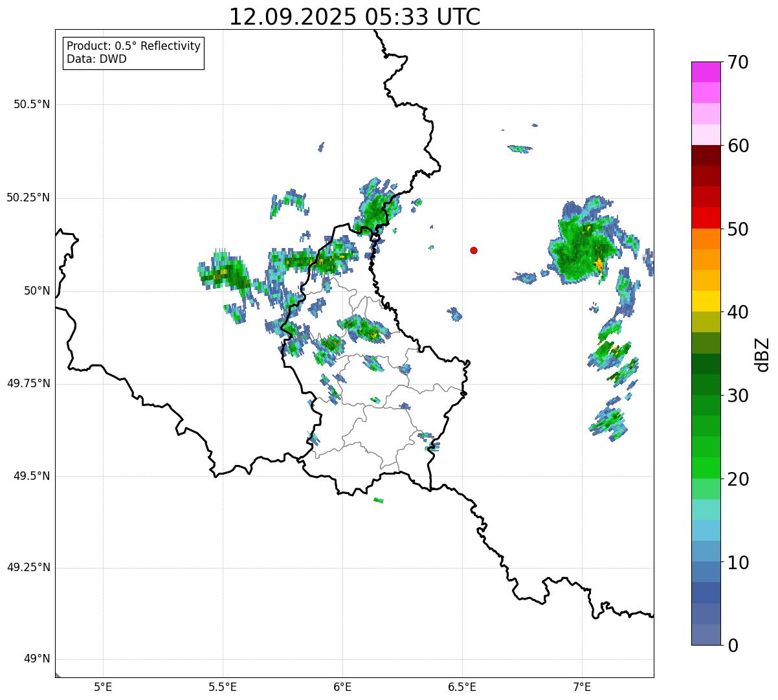This screenshot has width=778, height=700.
Task: Click the 6.5°E longitude label
Action: [x=462, y=686]
